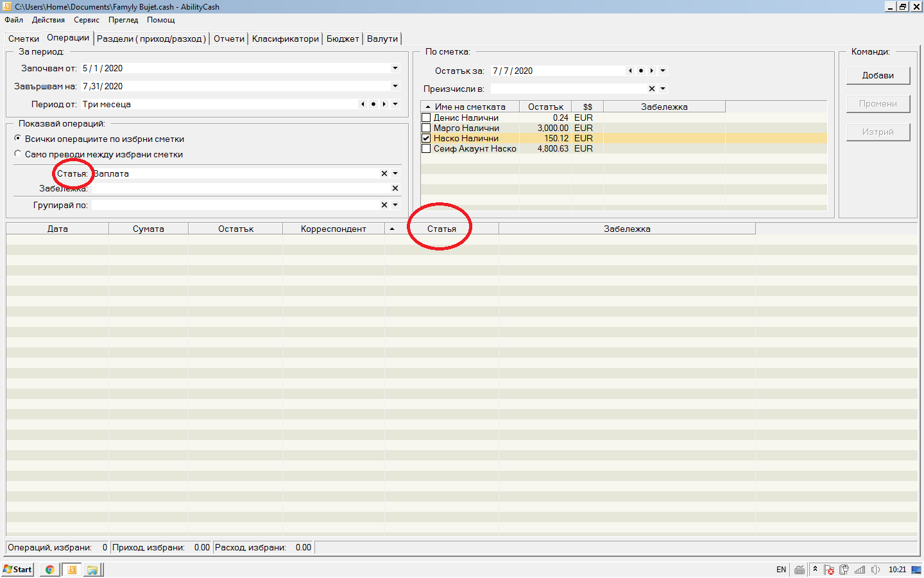924x578 pixels.
Task: Open the 'Статья' category dropdown list
Action: pyautogui.click(x=395, y=173)
